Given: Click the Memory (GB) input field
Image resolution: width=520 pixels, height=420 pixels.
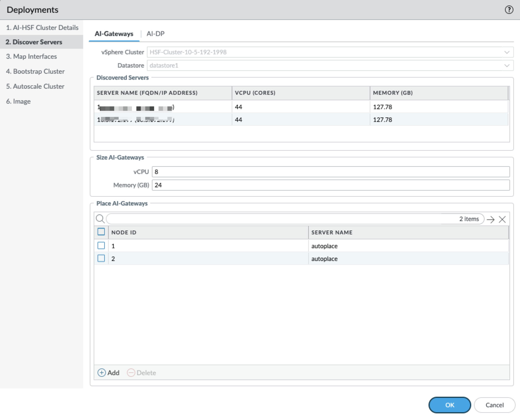Looking at the screenshot, I should [330, 185].
